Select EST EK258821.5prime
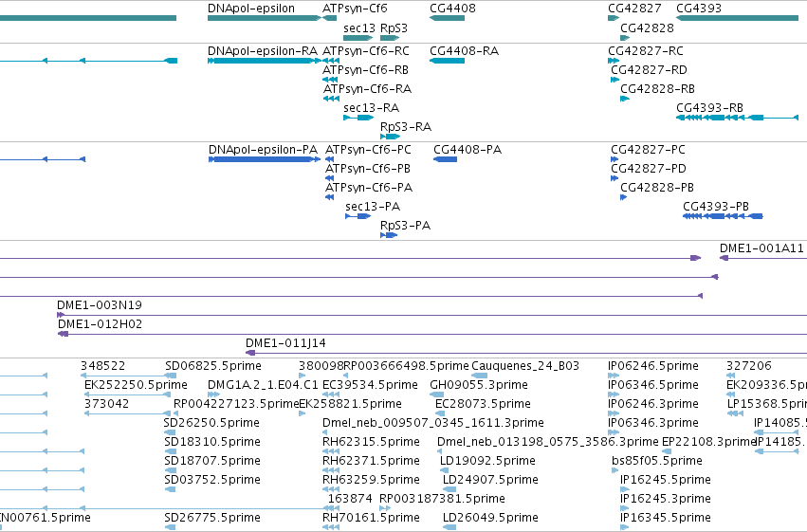The height and width of the screenshot is (532, 807). click(350, 405)
